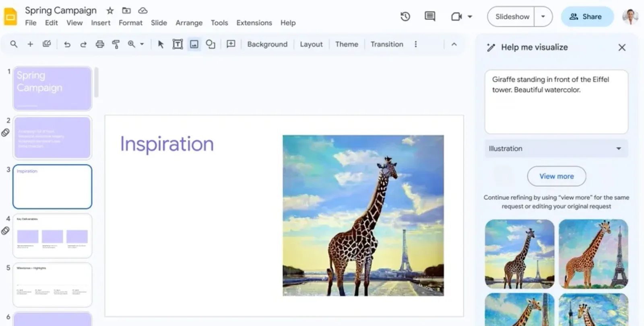Viewport: 644px width, 326px height.
Task: Open the Arrange menu
Action: pyautogui.click(x=189, y=23)
